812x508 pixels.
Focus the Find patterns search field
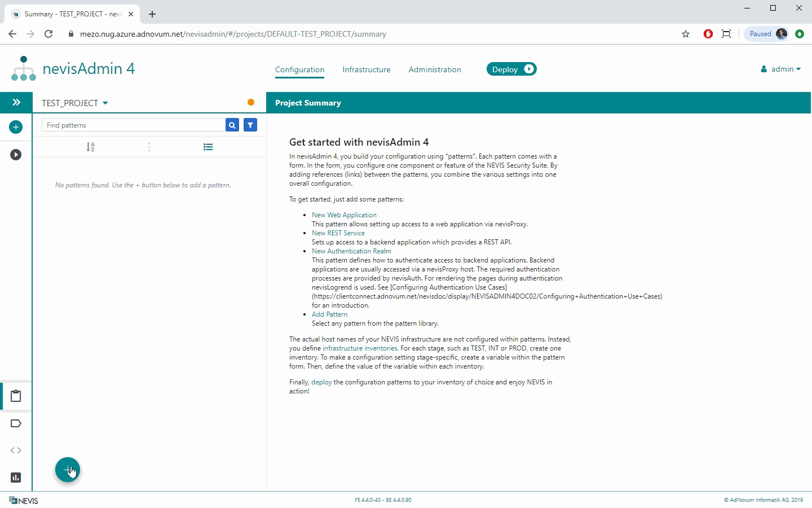point(133,125)
